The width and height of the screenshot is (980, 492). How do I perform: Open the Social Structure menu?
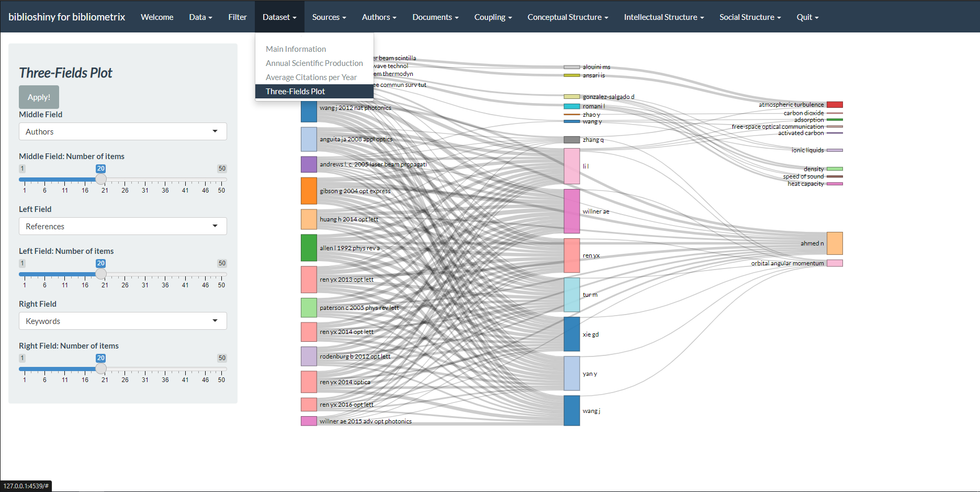click(750, 17)
